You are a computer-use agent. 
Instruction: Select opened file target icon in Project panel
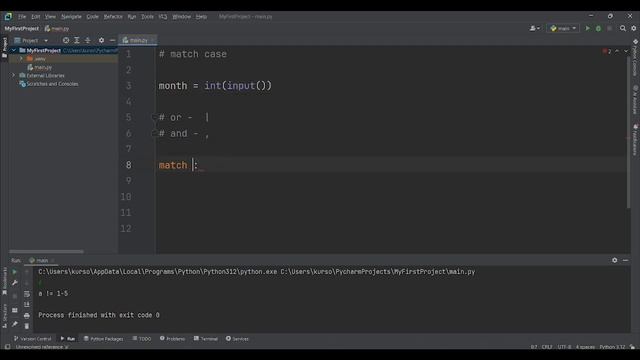(x=66, y=40)
